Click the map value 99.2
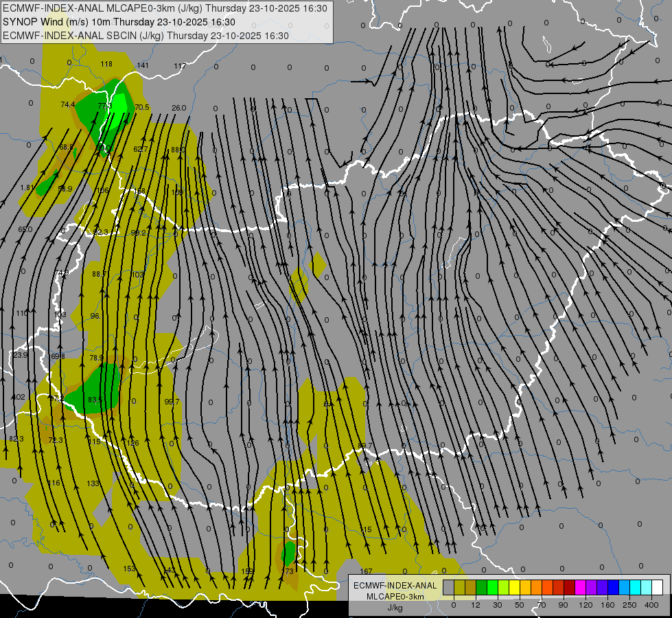 tap(138, 233)
